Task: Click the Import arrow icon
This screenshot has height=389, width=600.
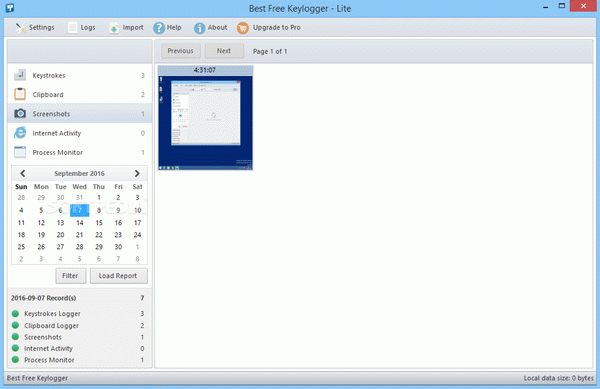Action: coord(114,28)
